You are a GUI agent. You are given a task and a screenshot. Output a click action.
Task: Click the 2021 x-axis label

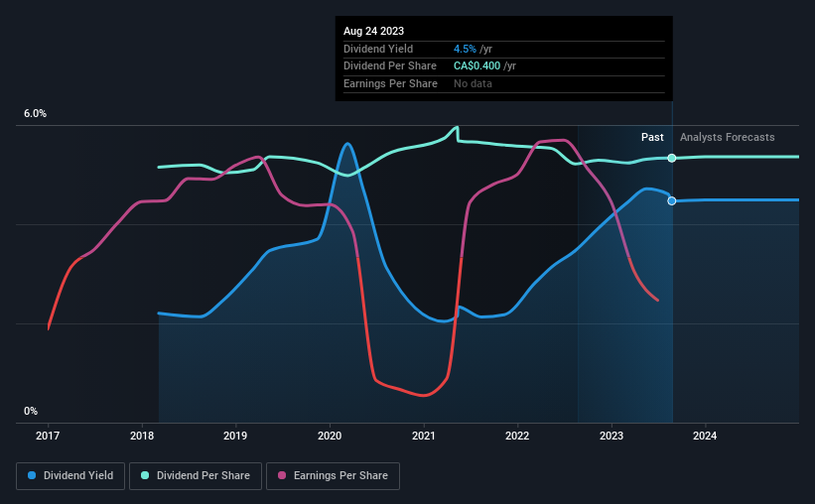424,436
